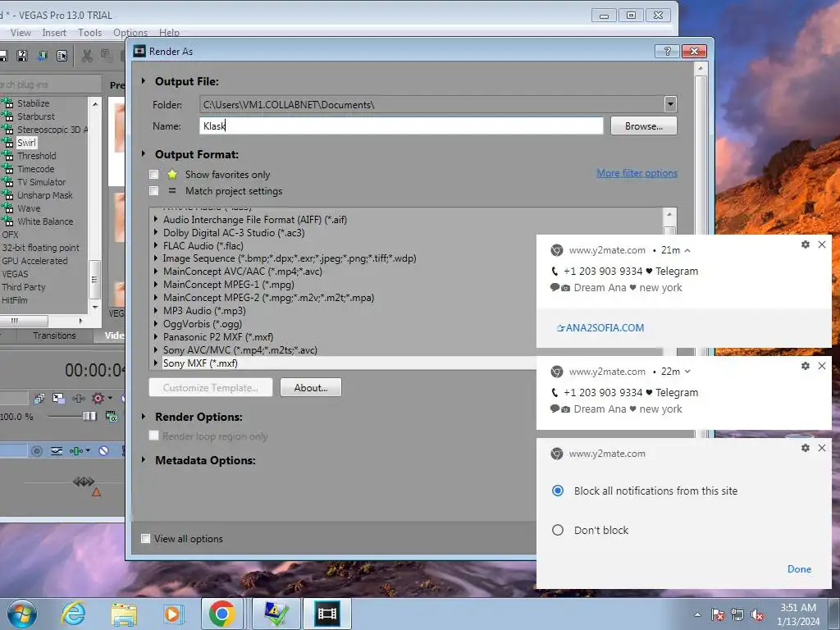The width and height of the screenshot is (840, 630).
Task: Click the White Balance plug-in icon
Action: 7,221
